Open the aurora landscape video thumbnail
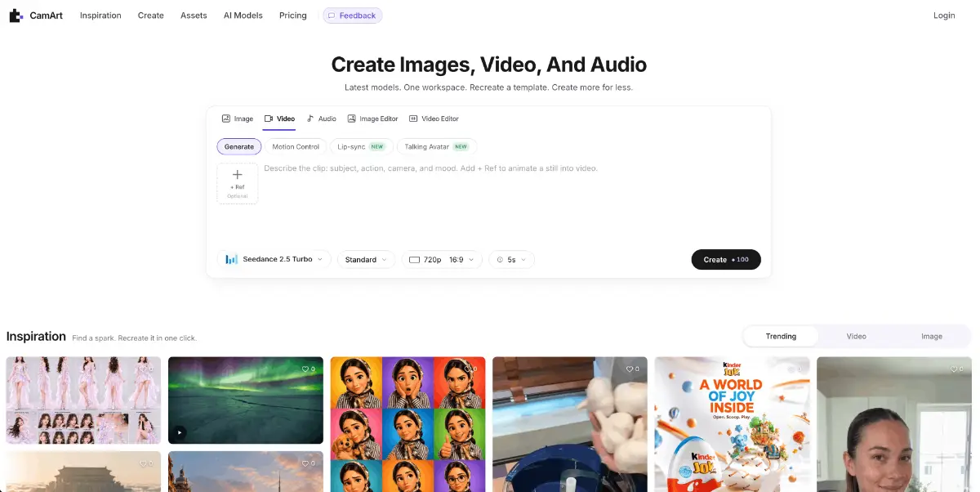This screenshot has height=492, width=980. [246, 400]
